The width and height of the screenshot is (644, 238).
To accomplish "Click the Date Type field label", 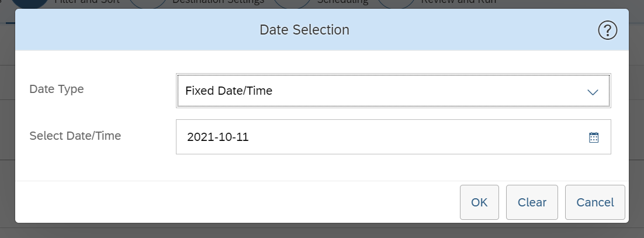I will click(57, 89).
